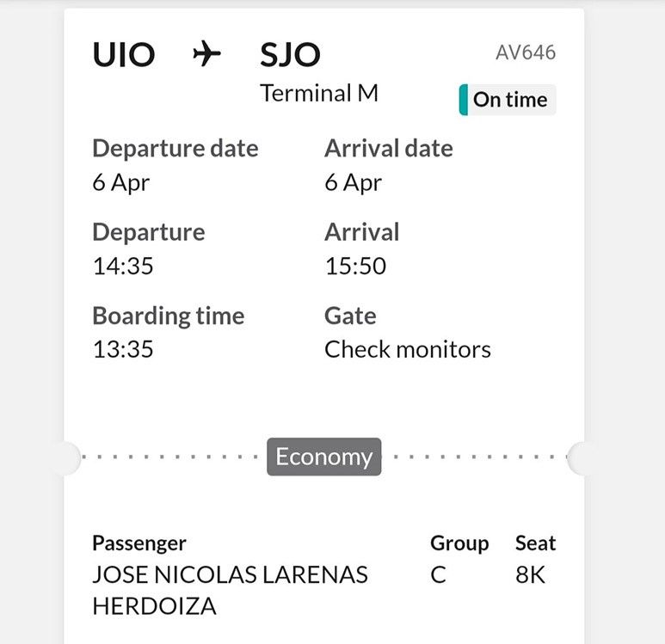Click the Departure date heading

(x=175, y=148)
